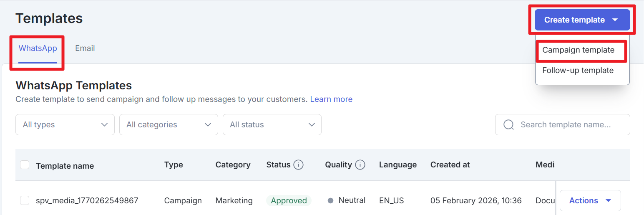
Task: Toggle the select-all templates checkbox
Action: click(x=25, y=165)
